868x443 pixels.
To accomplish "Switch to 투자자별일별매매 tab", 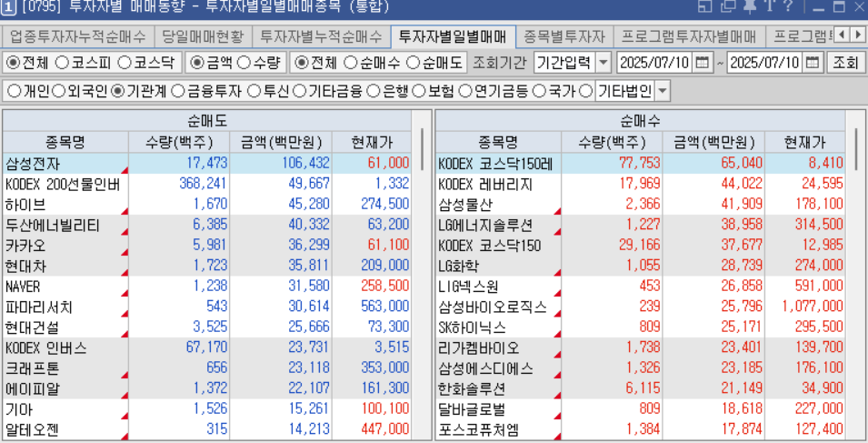I will (453, 37).
